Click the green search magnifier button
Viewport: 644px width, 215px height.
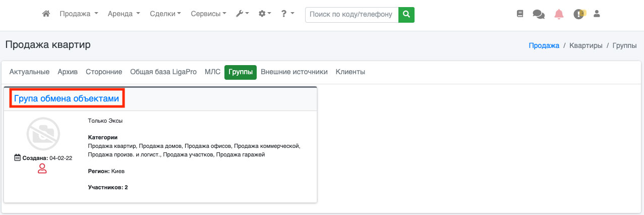pos(406,15)
